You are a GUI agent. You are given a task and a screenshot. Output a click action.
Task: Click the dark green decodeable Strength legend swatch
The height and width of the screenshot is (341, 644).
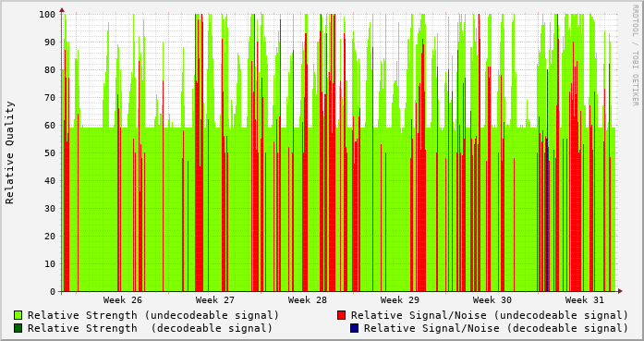click(x=18, y=328)
